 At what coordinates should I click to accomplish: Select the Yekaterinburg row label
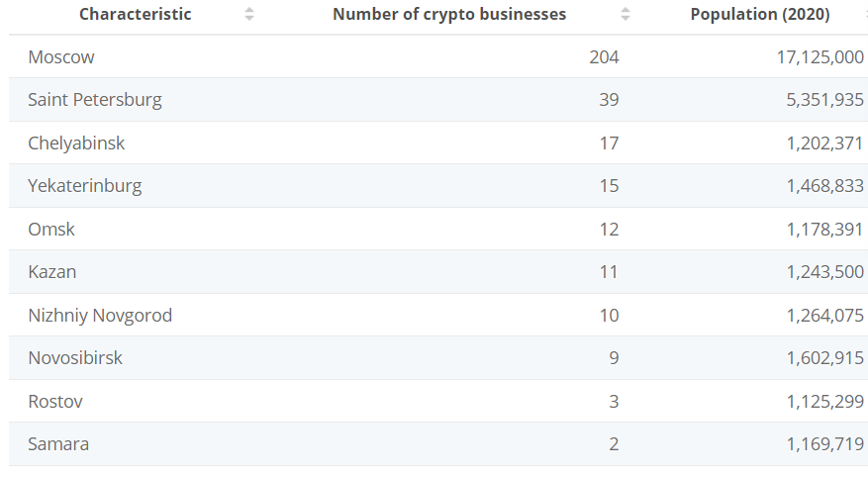point(85,185)
